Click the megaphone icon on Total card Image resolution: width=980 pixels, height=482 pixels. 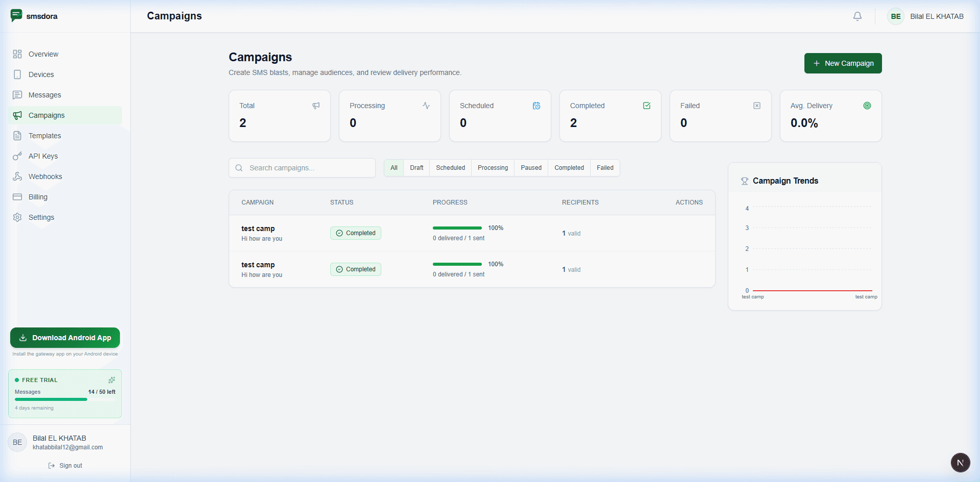316,106
